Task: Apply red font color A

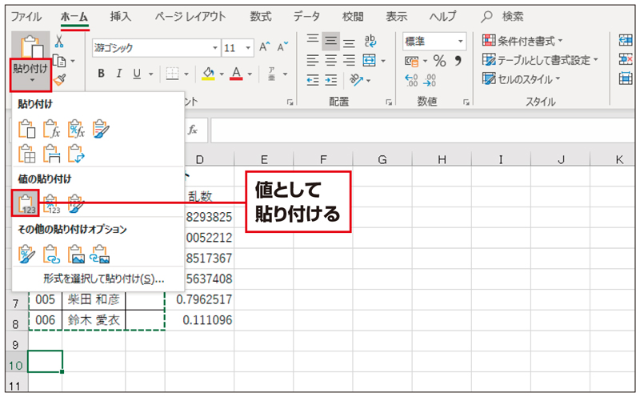Action: click(x=236, y=74)
